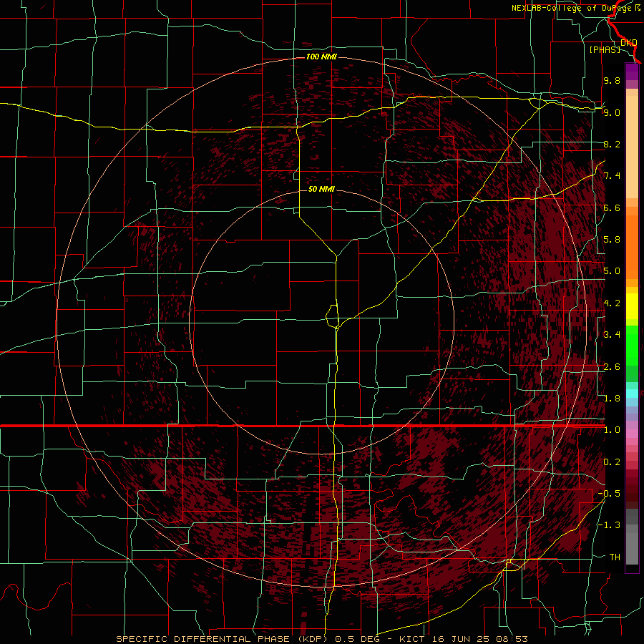Click the 50 NMI range ring label
Viewport: 644px width, 644px height.
321,189
